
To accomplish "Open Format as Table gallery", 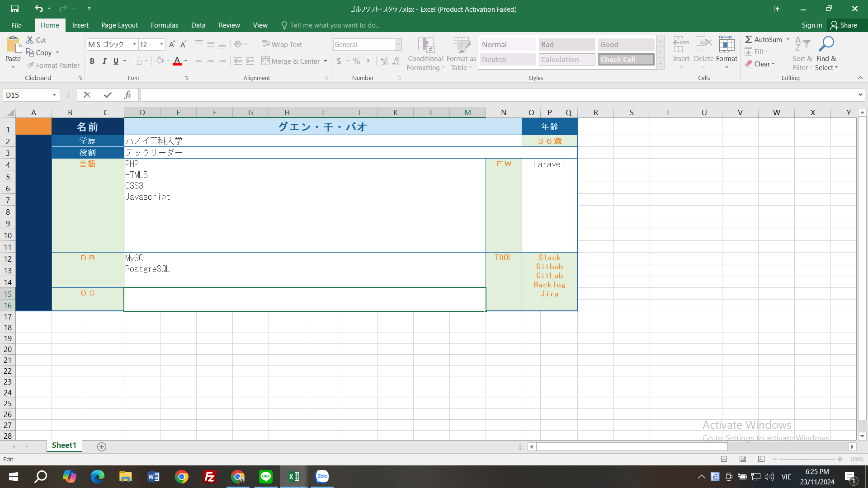I will [461, 54].
